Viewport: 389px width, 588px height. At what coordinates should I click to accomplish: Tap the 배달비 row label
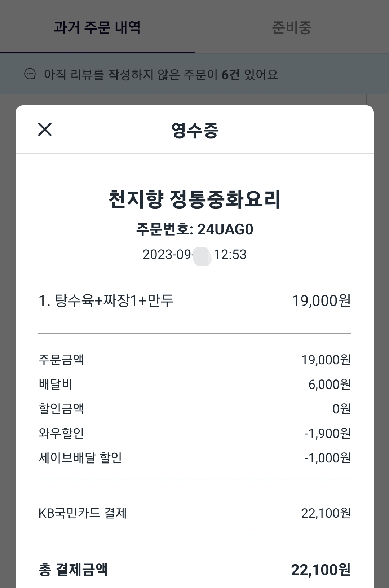56,384
